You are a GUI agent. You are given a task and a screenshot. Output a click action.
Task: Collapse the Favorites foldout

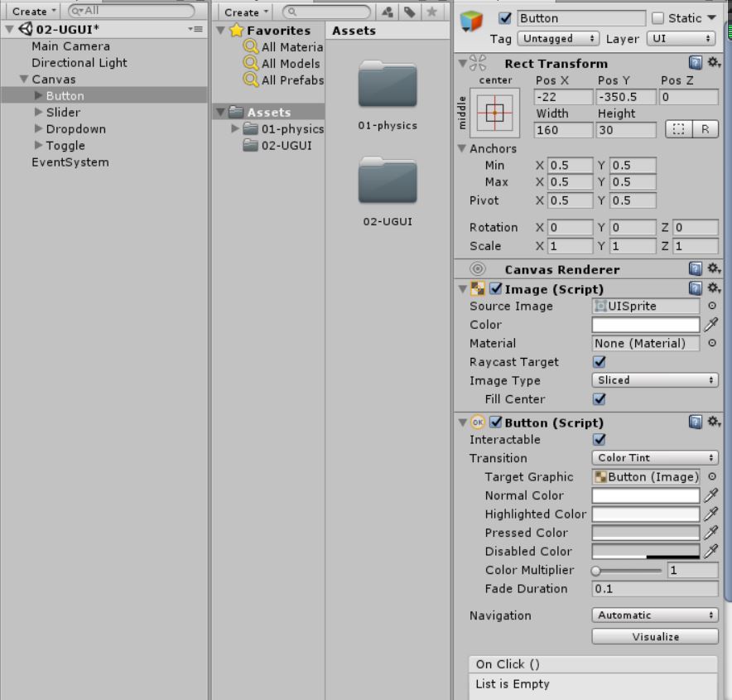coord(221,31)
